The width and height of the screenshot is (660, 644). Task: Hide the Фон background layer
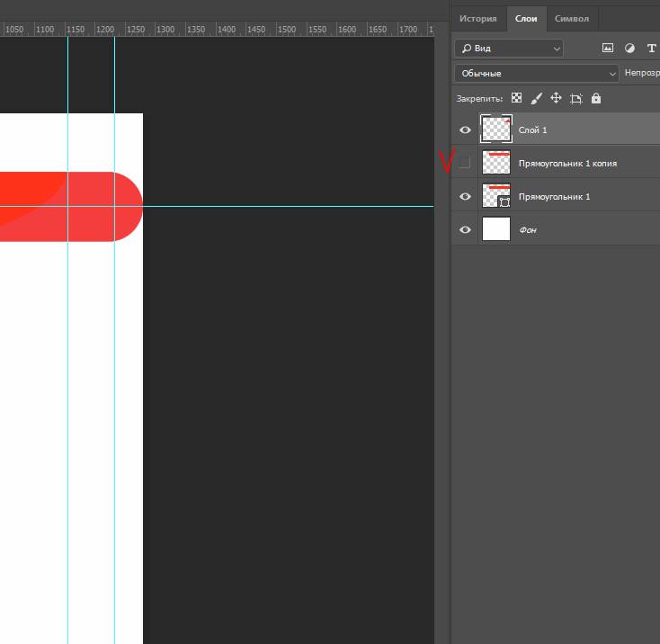pos(465,230)
